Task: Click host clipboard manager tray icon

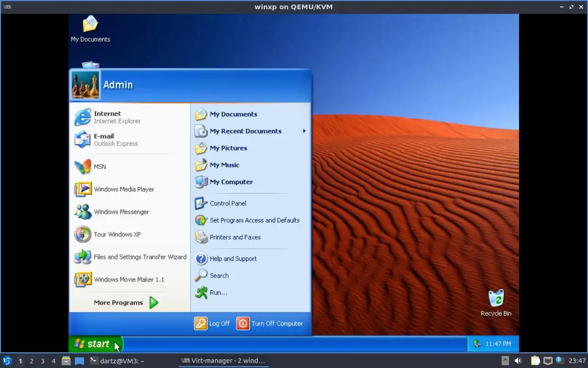Action: (535, 361)
